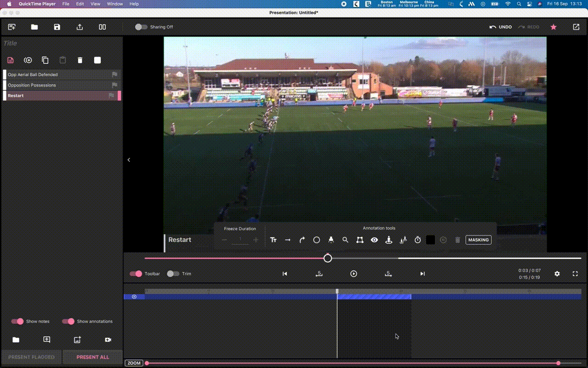Collapse video panel with left chevron
The width and height of the screenshot is (588, 368).
point(129,160)
